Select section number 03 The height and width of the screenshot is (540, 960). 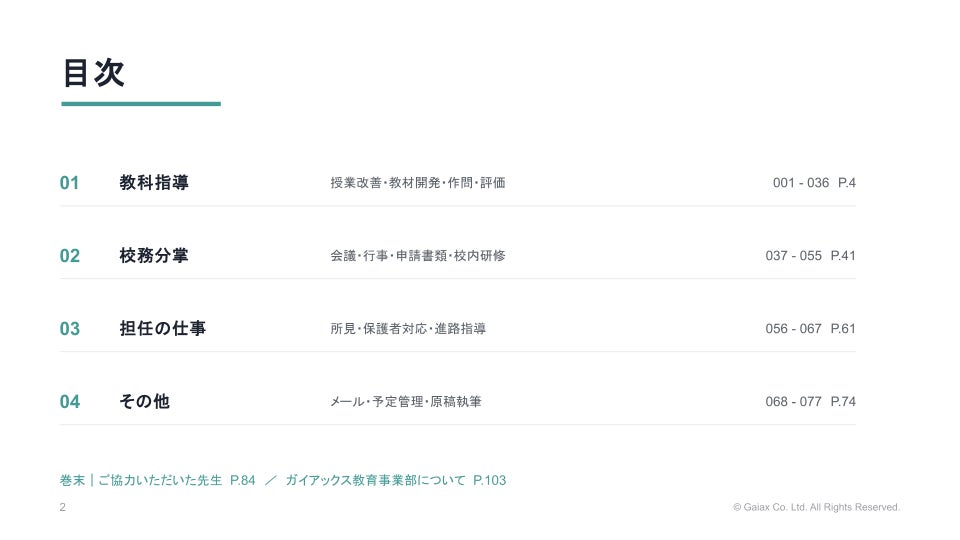pos(70,329)
